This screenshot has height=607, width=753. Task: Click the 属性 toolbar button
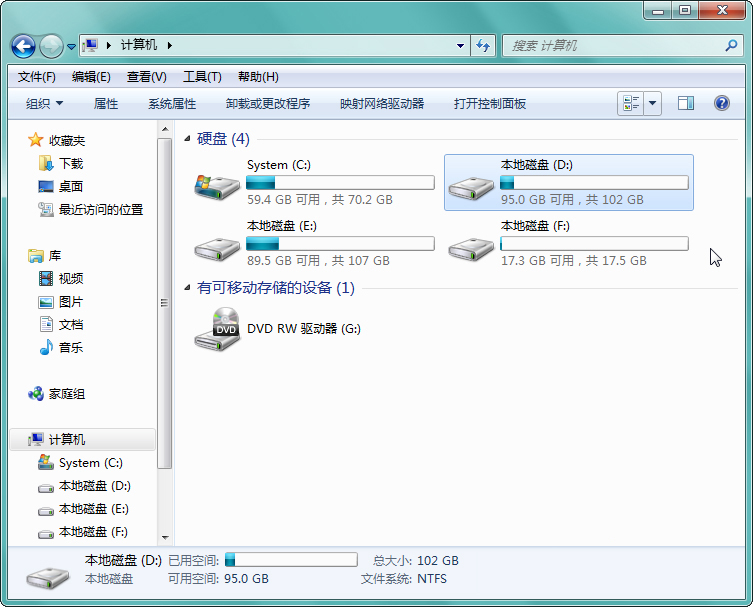point(106,104)
